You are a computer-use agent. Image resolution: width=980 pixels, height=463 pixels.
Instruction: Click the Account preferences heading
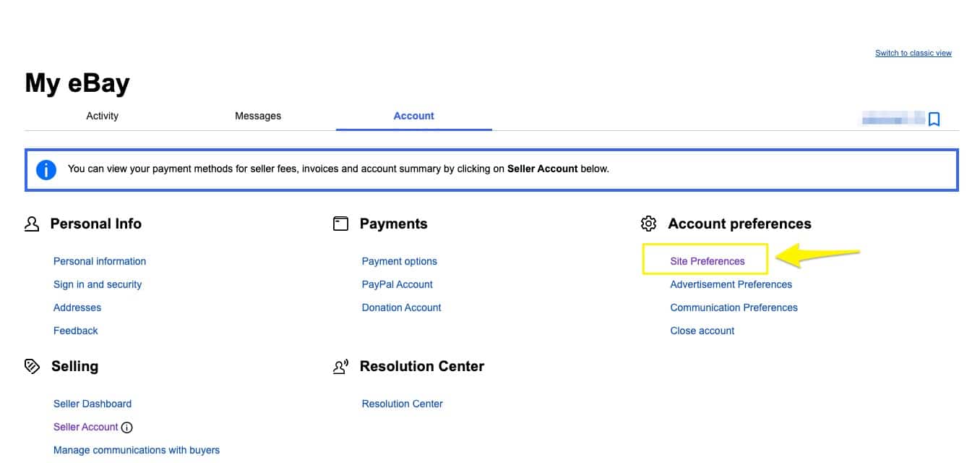click(740, 224)
